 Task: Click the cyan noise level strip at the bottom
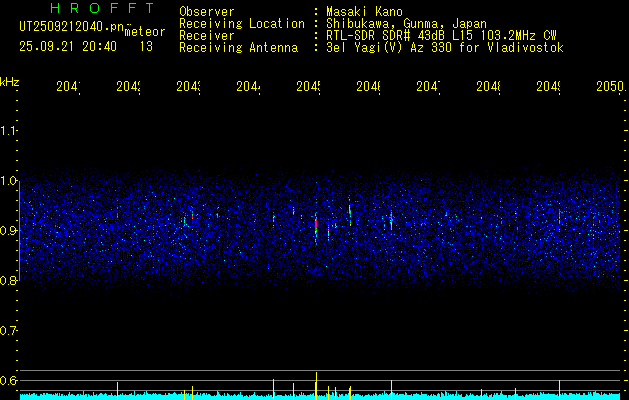tap(320, 396)
